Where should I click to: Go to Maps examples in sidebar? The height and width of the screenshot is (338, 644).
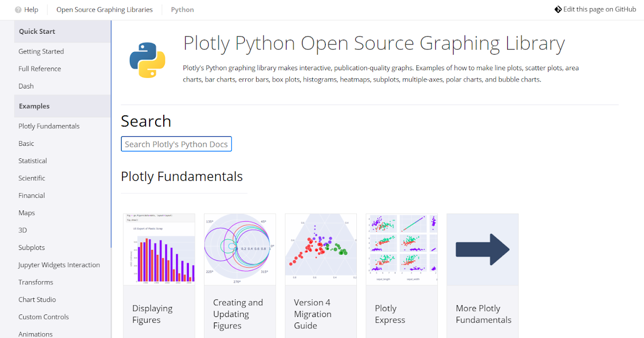[x=27, y=213]
